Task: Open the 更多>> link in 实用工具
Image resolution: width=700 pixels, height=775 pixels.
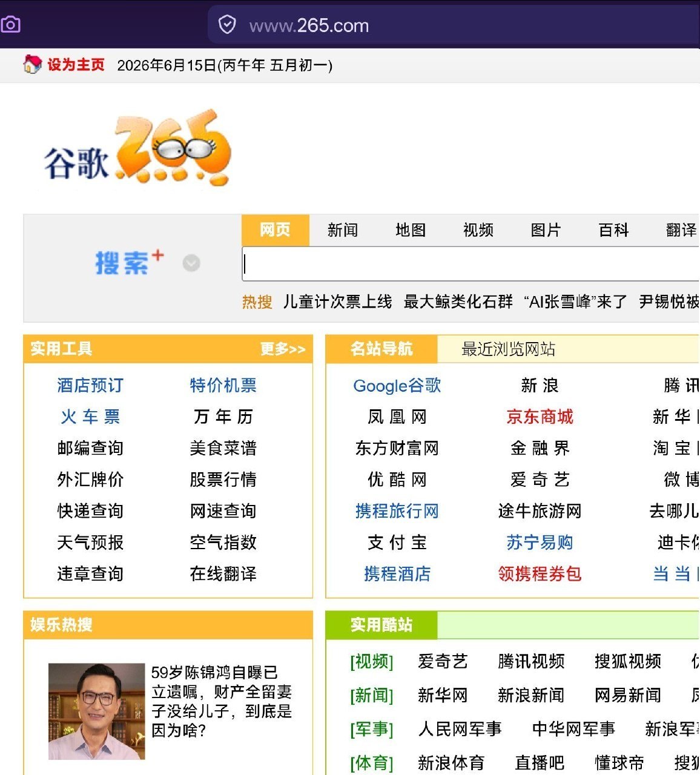Action: [x=283, y=349]
